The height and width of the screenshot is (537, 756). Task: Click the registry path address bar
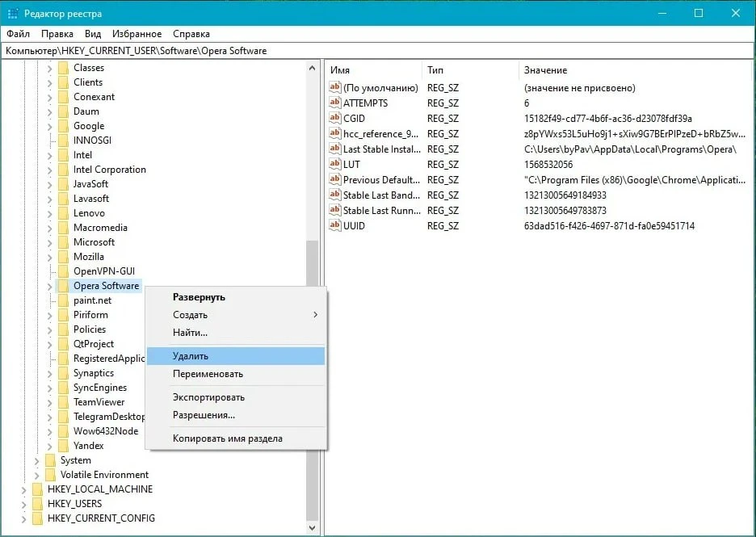tap(378, 51)
